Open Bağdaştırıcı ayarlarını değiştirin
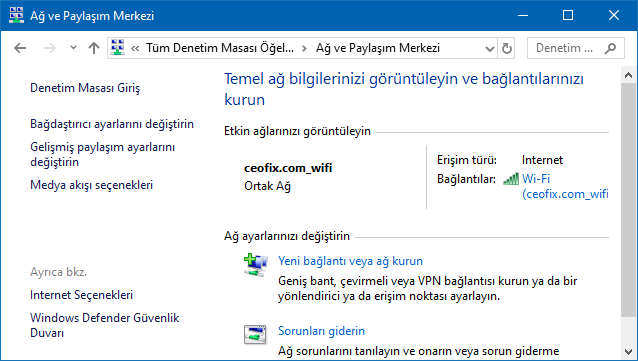638x361 pixels. [112, 124]
